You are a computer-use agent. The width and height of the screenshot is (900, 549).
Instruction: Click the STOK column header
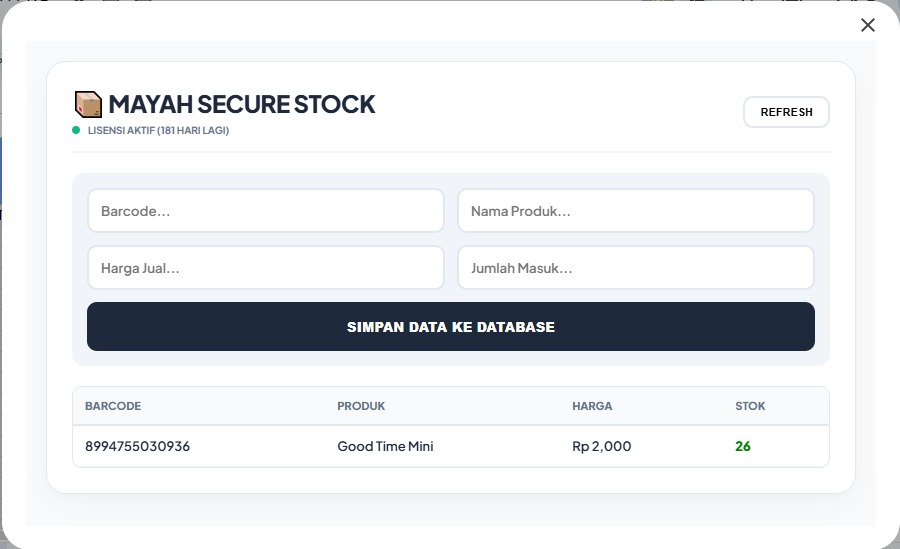pos(750,406)
